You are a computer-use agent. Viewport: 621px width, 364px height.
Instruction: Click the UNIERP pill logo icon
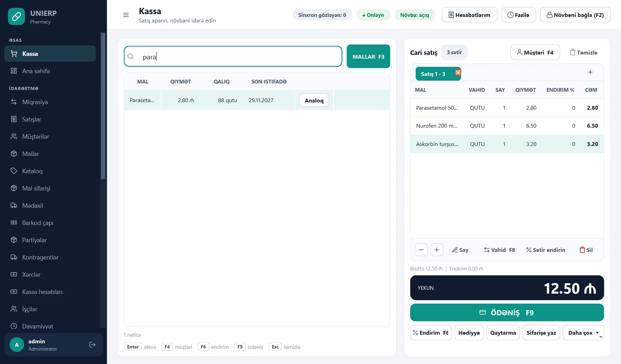point(17,17)
